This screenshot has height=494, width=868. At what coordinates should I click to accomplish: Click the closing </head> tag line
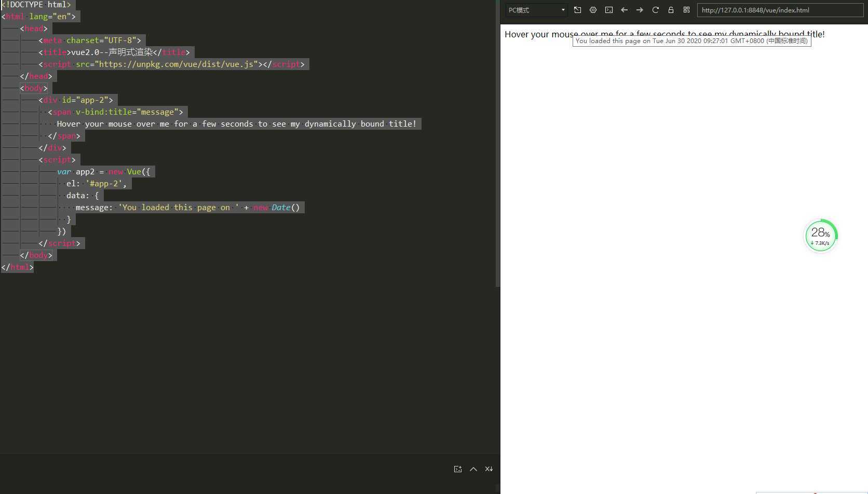(x=36, y=76)
